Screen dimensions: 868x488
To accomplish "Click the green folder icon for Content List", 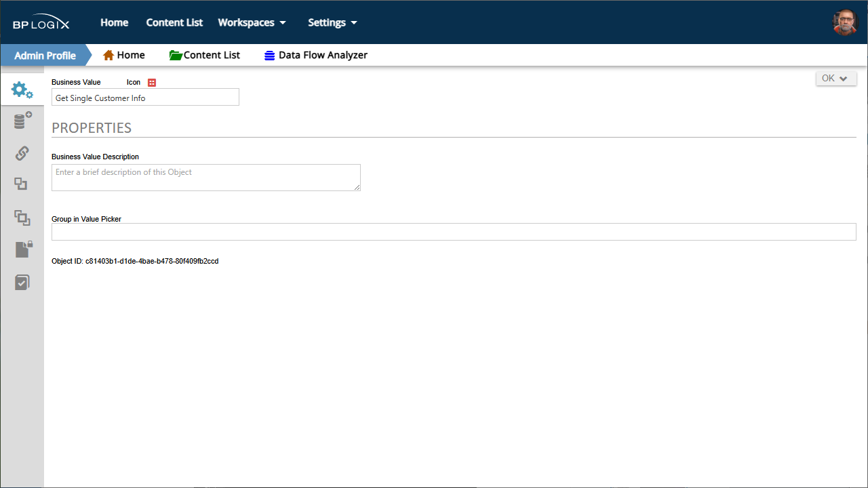I will (x=176, y=55).
